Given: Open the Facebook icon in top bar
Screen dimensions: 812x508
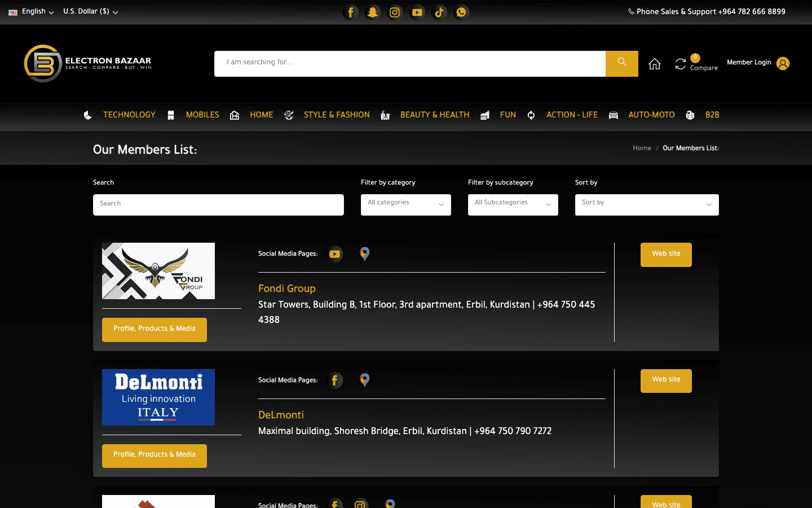Looking at the screenshot, I should pos(351,12).
